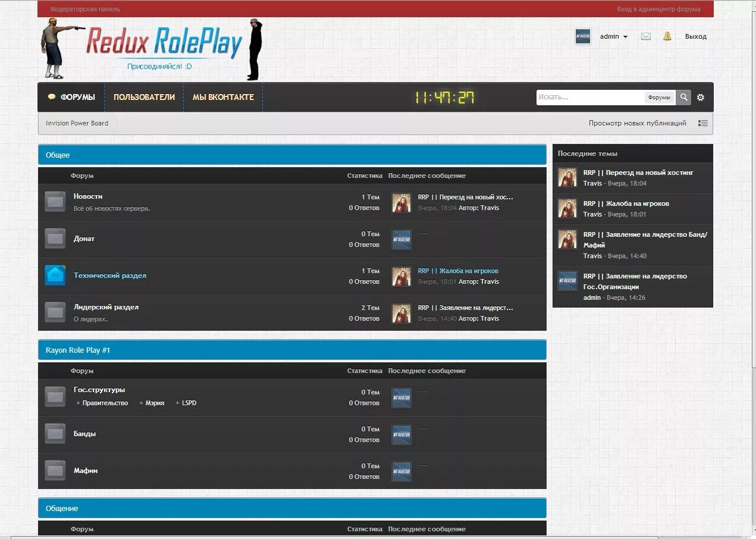Open the LSPD subforum link
Image resolution: width=756 pixels, height=539 pixels.
pyautogui.click(x=189, y=403)
